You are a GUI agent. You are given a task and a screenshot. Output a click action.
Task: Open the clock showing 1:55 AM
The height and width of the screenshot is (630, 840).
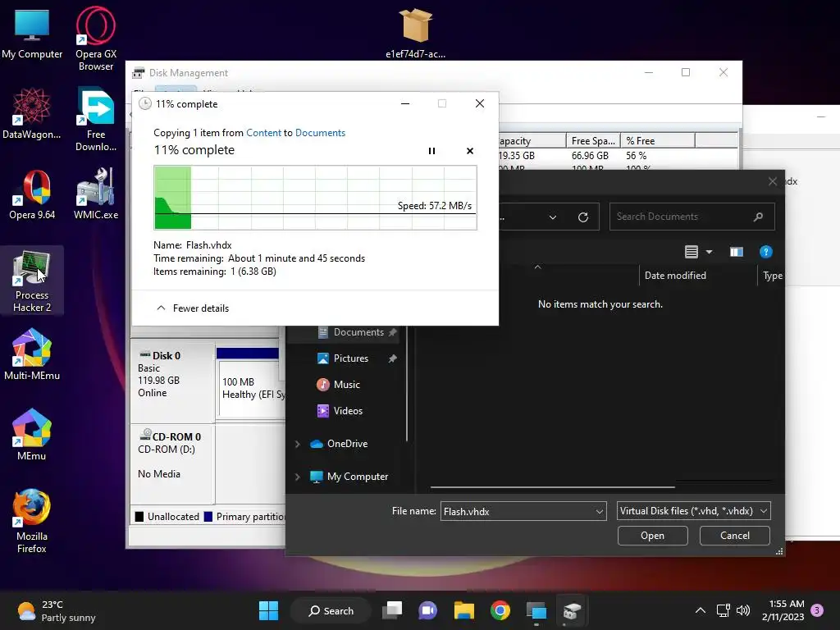(x=783, y=610)
